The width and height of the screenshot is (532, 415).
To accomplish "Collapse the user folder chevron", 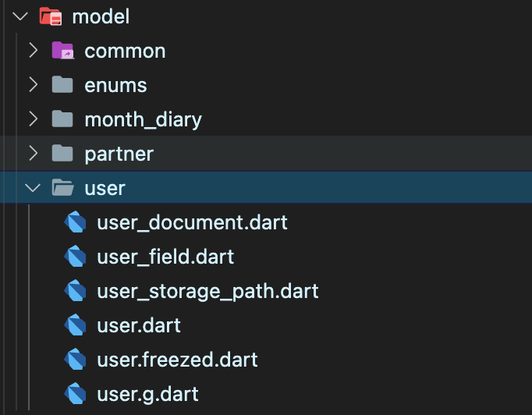I will 33,188.
